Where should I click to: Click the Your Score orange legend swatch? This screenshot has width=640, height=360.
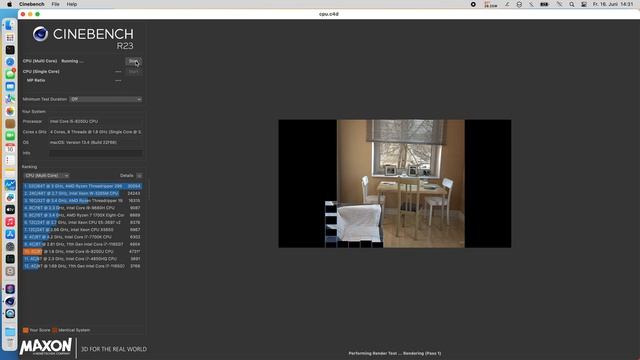tap(26, 330)
